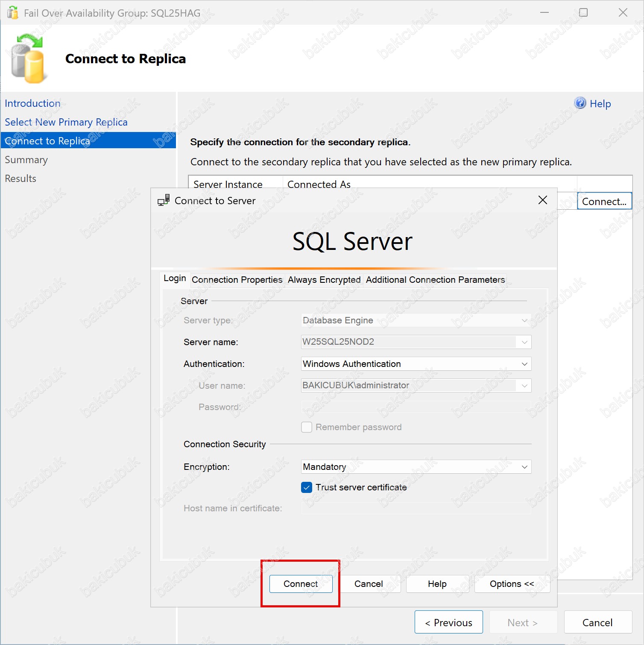Uncheck Trust server certificate
The width and height of the screenshot is (644, 645).
307,487
